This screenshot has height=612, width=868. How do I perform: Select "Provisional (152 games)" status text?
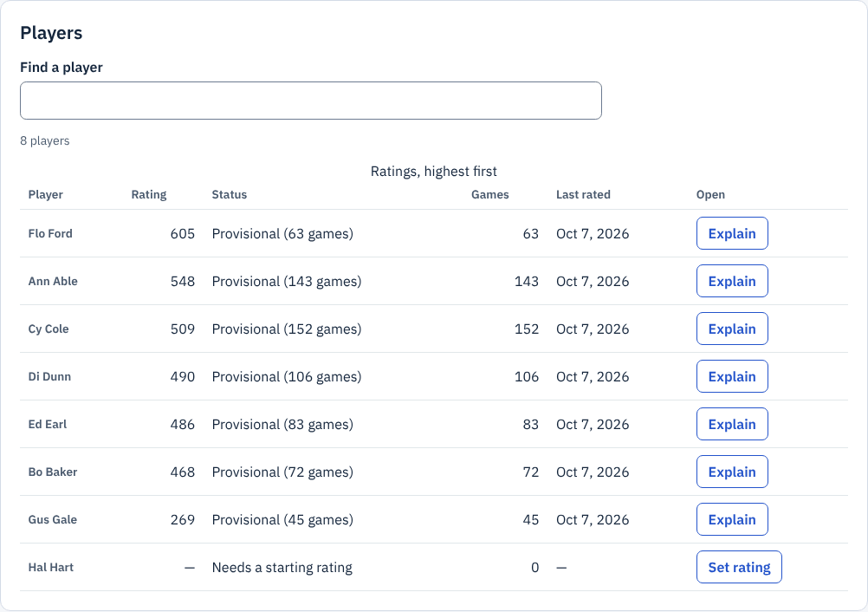pos(287,329)
